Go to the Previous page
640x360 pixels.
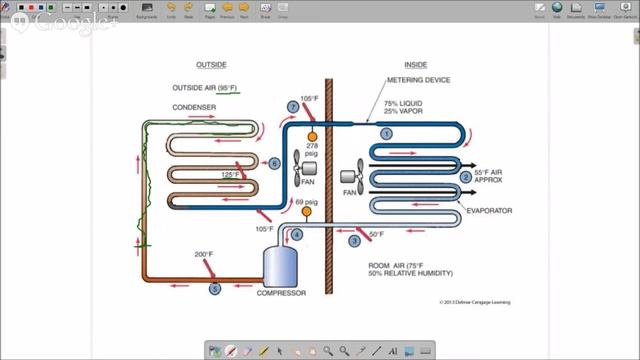coord(227,10)
